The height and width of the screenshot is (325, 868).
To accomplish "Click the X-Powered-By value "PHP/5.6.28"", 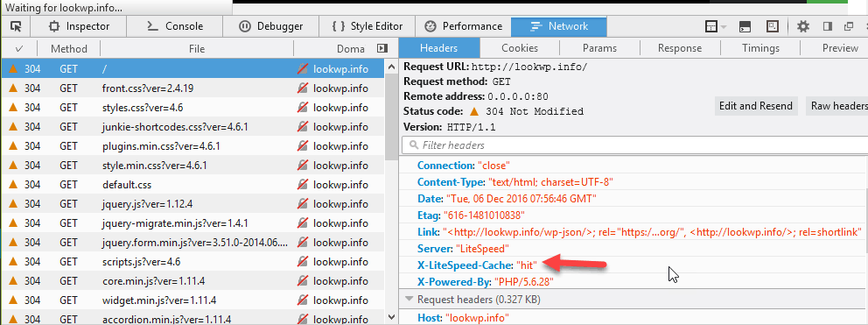I will (x=523, y=282).
